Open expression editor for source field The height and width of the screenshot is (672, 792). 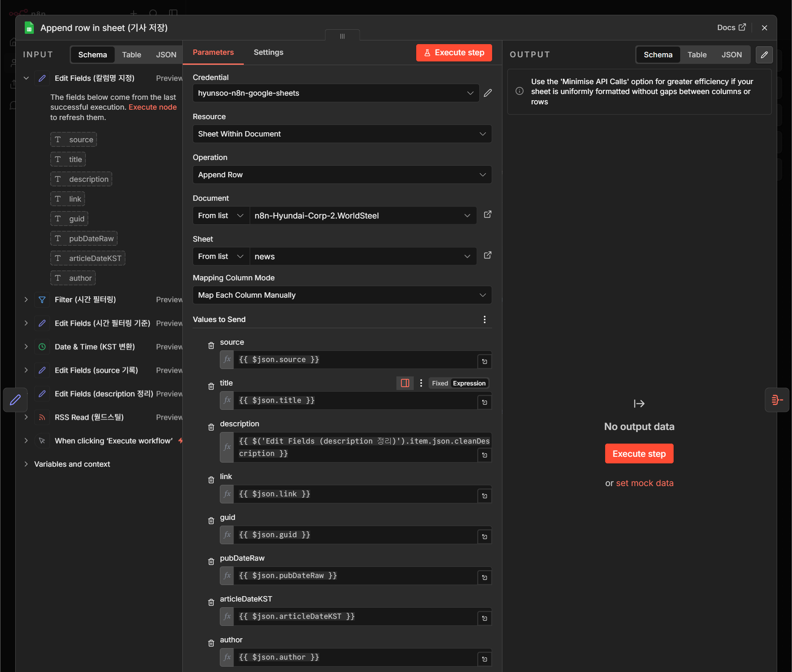pyautogui.click(x=485, y=362)
